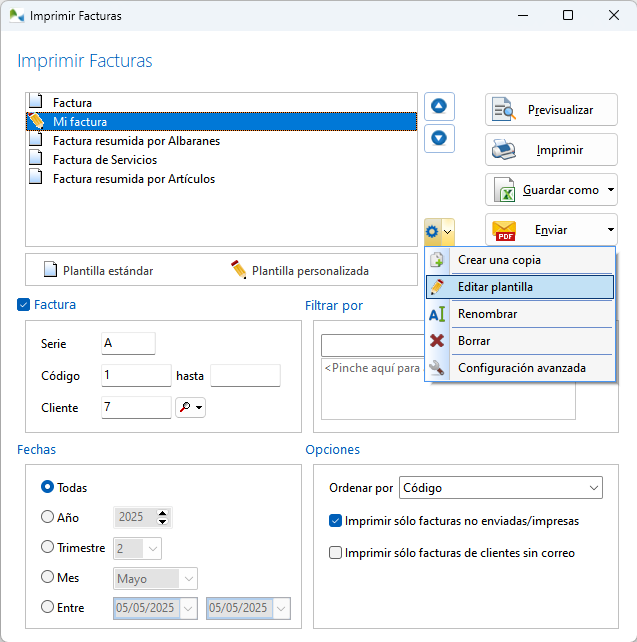This screenshot has width=637, height=642.
Task: Select the Renombrar option
Action: pos(487,314)
